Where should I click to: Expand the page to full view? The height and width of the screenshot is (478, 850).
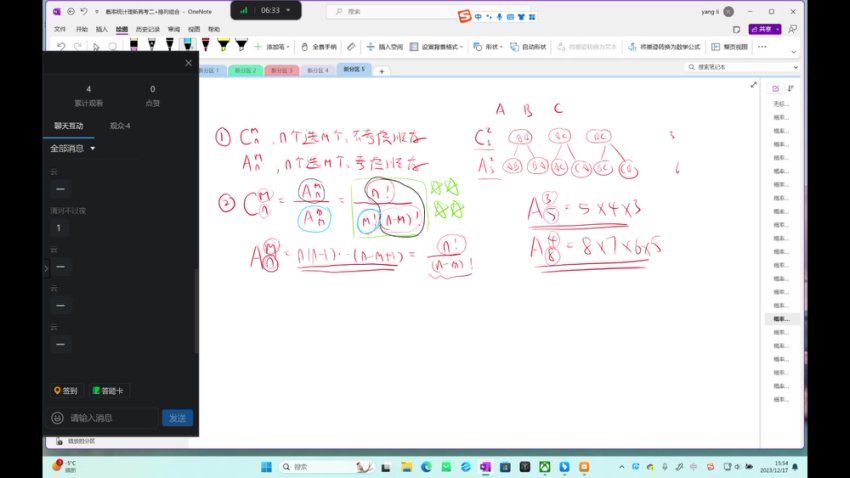coord(753,85)
